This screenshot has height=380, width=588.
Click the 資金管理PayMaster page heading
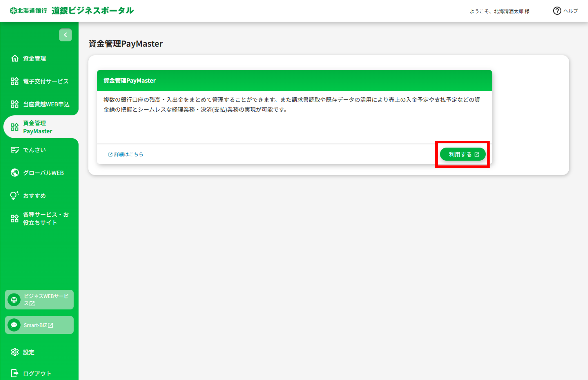[x=126, y=44]
